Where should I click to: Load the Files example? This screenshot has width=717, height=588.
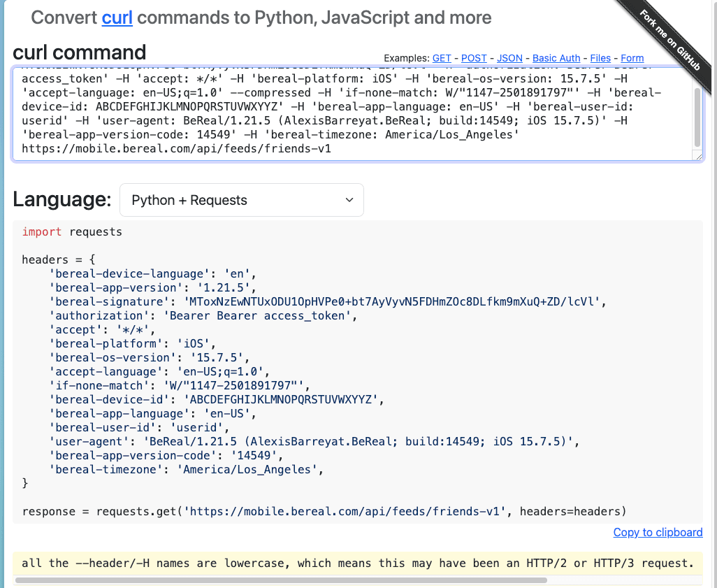(600, 58)
